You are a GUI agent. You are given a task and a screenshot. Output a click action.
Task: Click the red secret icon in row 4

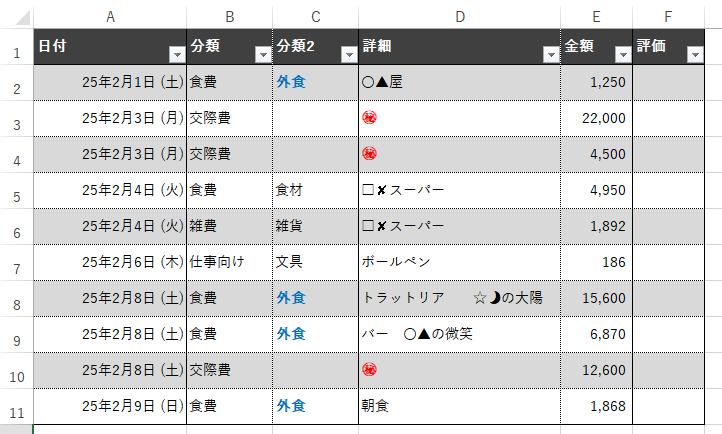tap(369, 154)
